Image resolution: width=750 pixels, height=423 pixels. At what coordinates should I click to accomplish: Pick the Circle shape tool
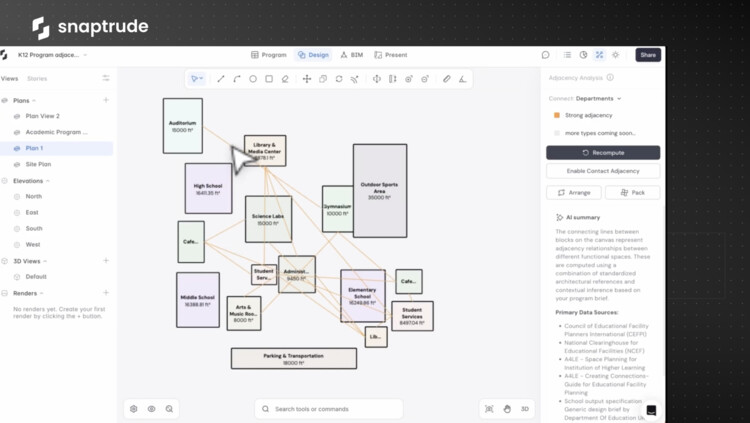[253, 79]
